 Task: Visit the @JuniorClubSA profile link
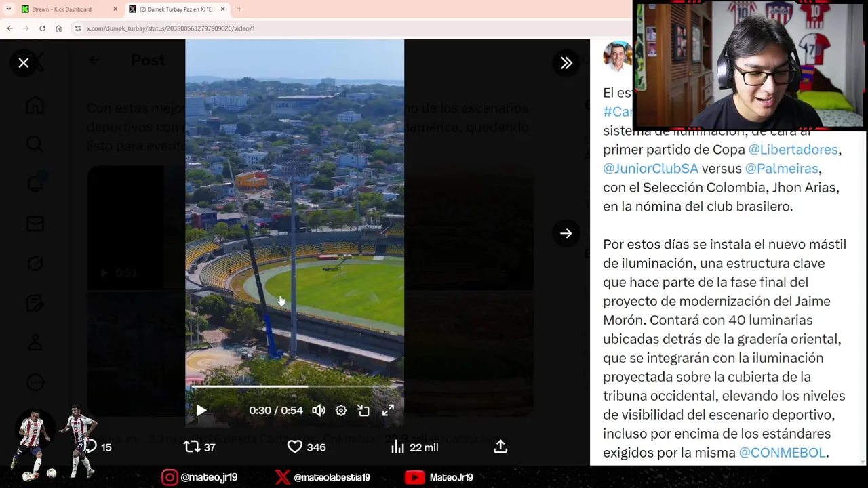[x=650, y=168]
